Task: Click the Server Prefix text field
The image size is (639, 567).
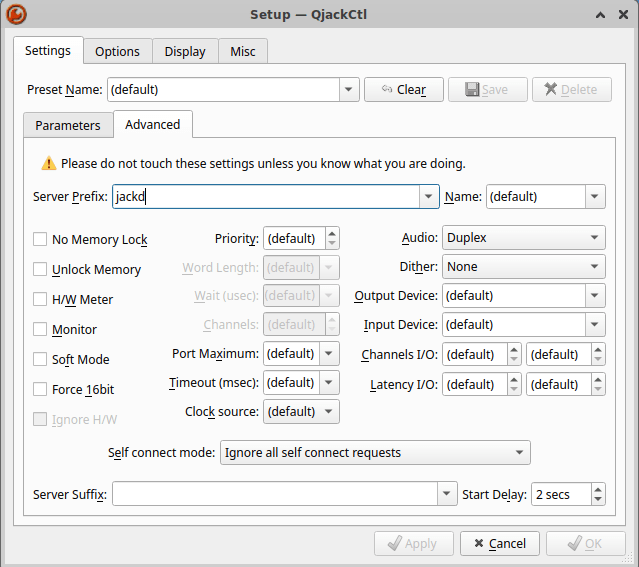Action: [x=266, y=196]
